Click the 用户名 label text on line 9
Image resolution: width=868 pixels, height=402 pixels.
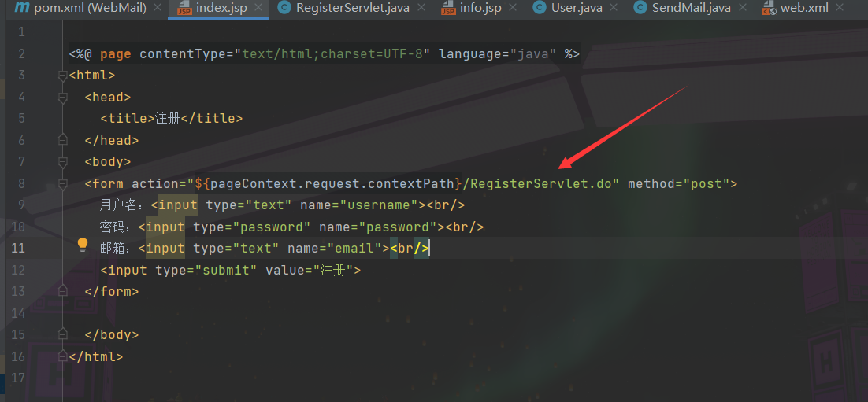click(118, 205)
